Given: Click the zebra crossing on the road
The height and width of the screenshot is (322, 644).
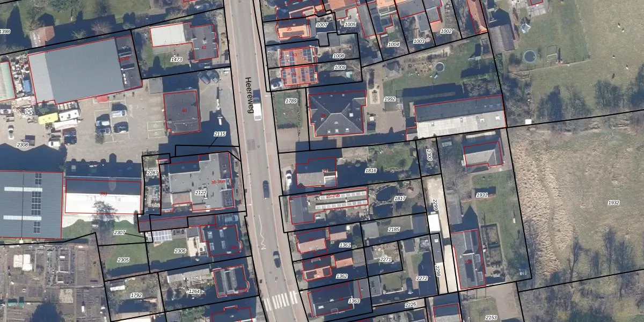Looking at the screenshot, I should click(281, 301).
